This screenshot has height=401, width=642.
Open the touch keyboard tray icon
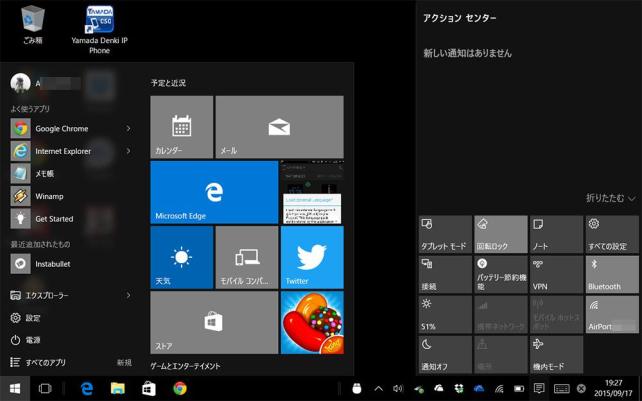point(561,388)
